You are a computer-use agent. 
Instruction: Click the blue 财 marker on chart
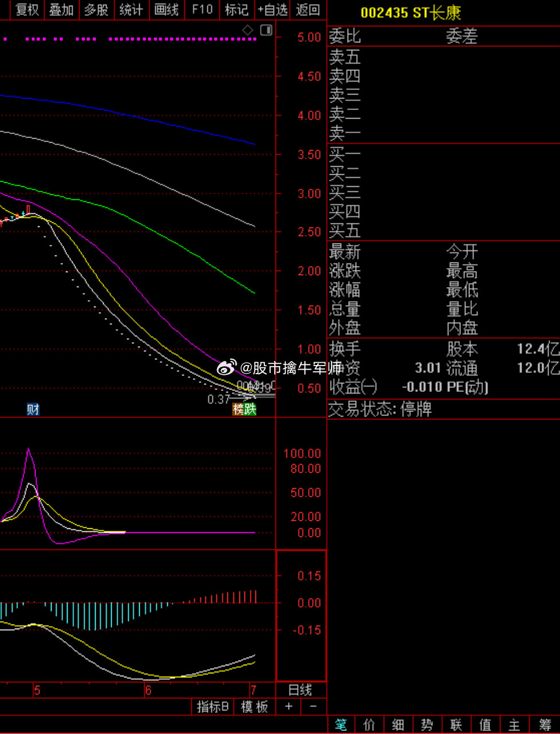coord(33,409)
